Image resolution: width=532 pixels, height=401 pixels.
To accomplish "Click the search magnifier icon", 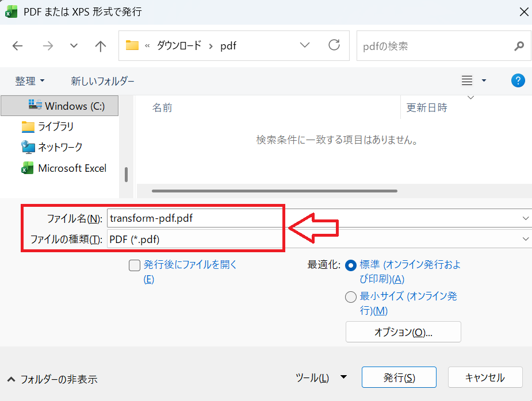I will pyautogui.click(x=519, y=46).
